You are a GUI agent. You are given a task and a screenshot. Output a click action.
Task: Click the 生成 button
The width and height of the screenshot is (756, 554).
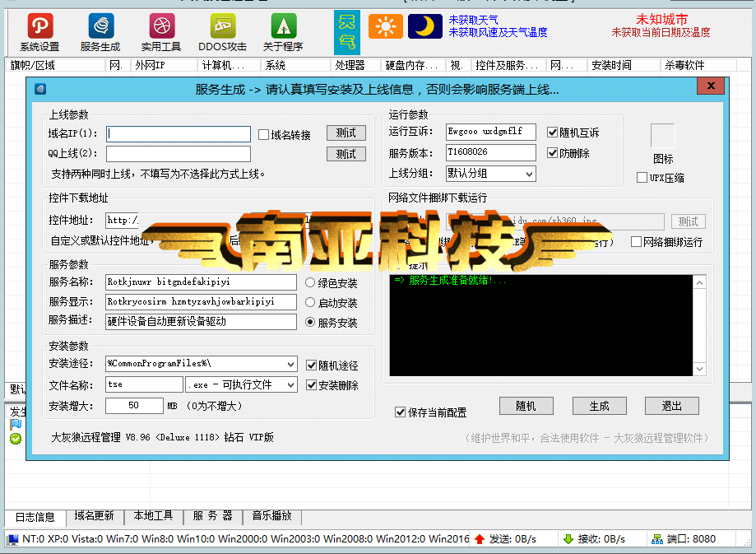click(x=600, y=406)
